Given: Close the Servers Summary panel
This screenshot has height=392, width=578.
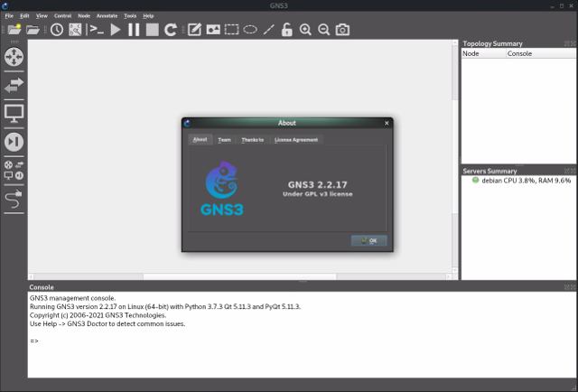Looking at the screenshot, I should (x=573, y=171).
